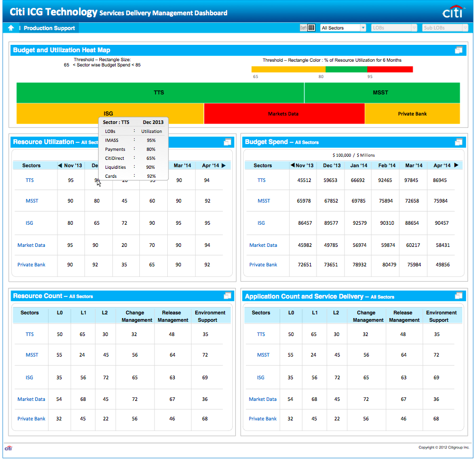Viewport: 476px width, 460px height.
Task: Open TTS link in Resource Count
Action: [30, 334]
